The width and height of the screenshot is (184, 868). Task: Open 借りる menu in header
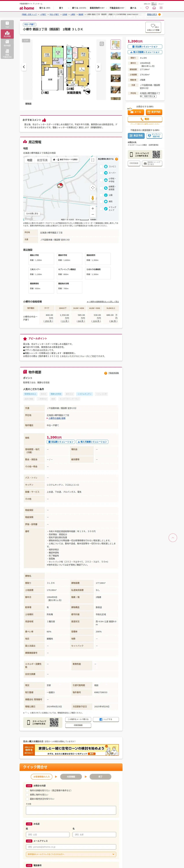(x=45, y=8)
